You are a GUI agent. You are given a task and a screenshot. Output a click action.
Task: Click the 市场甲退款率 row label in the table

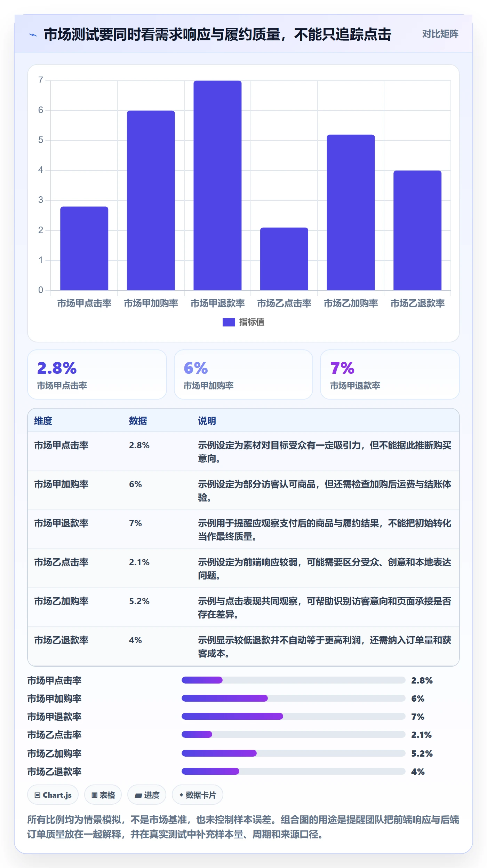point(61,523)
